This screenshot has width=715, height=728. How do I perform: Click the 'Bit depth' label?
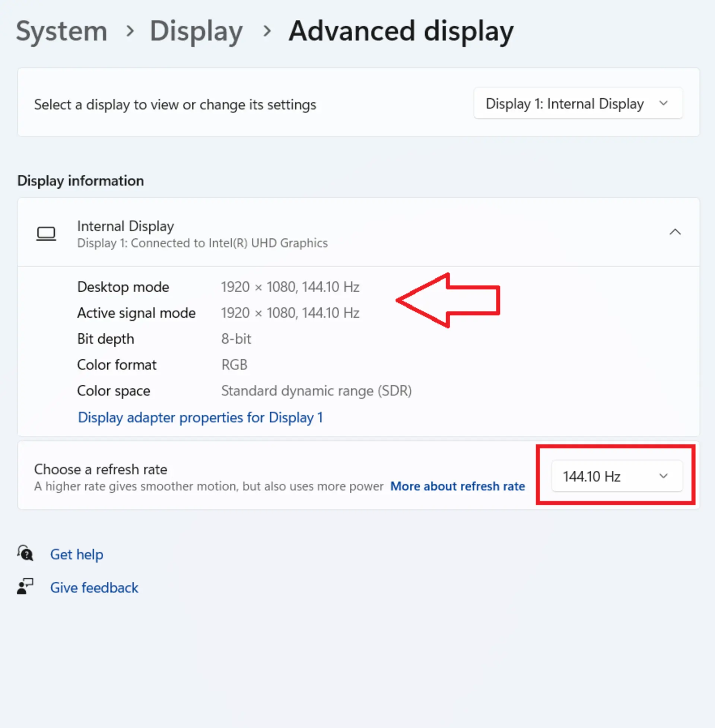point(105,339)
